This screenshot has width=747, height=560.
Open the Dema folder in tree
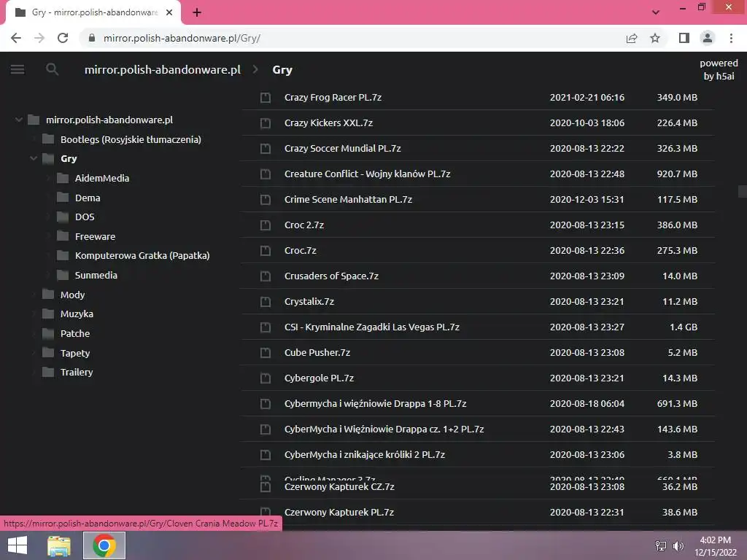88,198
